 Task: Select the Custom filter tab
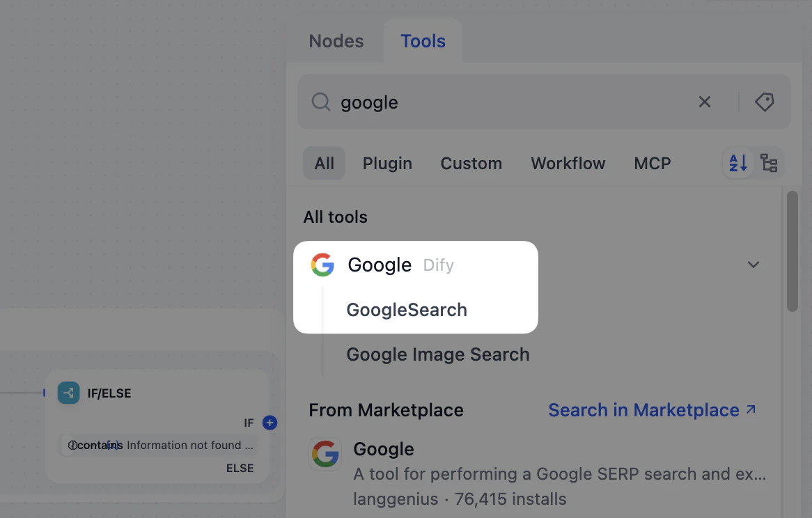tap(471, 163)
